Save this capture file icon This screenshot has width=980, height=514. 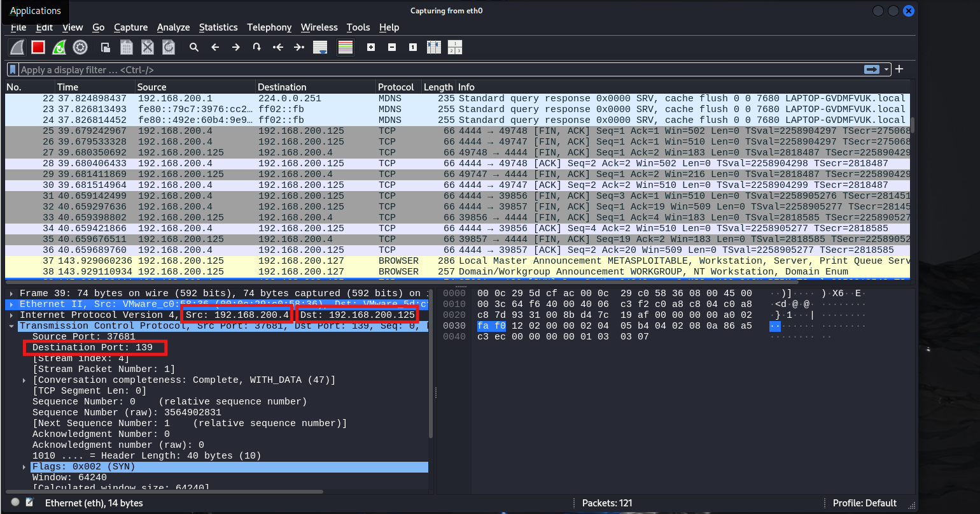tap(127, 47)
